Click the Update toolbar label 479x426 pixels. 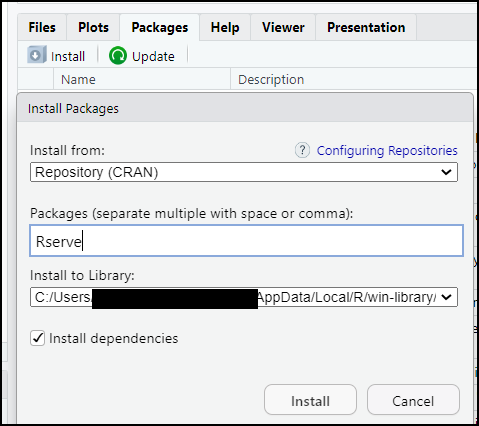[153, 56]
